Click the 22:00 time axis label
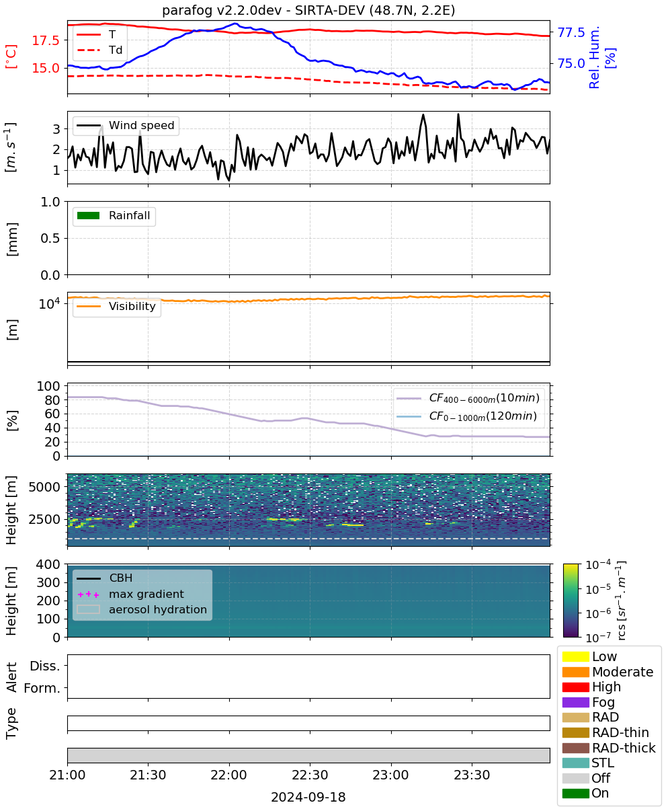672x807 pixels. point(229,774)
